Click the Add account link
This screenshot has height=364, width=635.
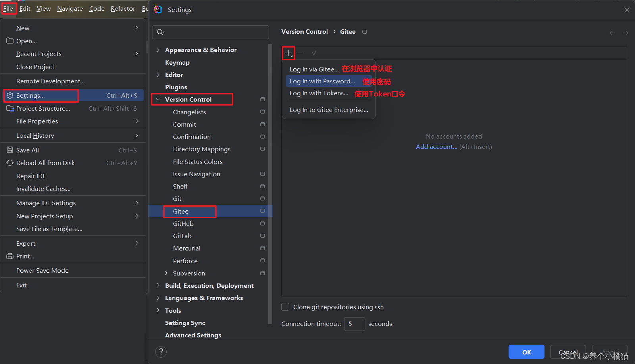click(x=436, y=146)
